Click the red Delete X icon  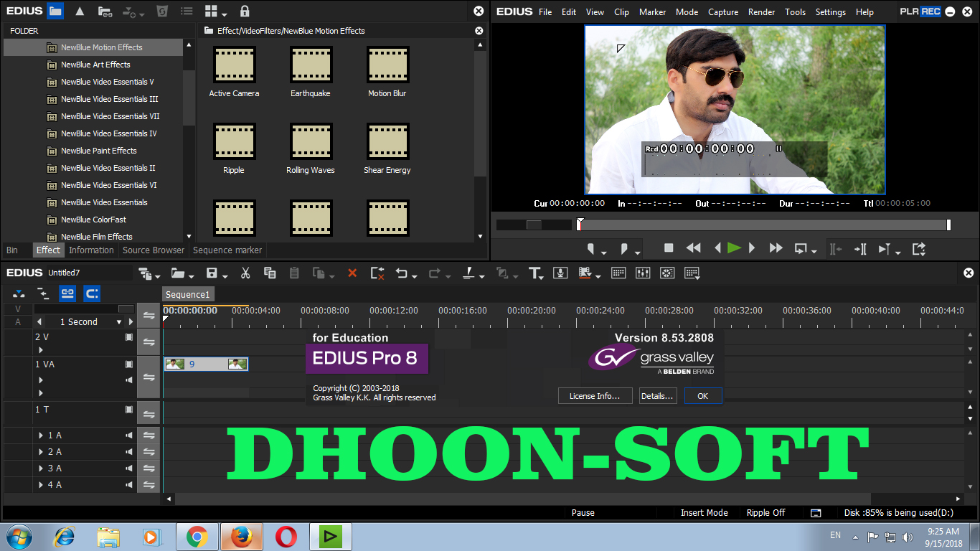pyautogui.click(x=352, y=273)
